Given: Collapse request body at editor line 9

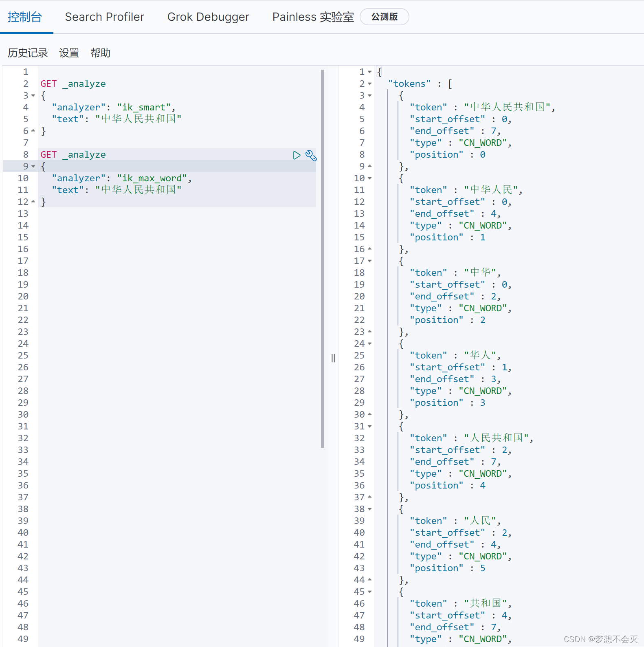Looking at the screenshot, I should click(x=33, y=167).
